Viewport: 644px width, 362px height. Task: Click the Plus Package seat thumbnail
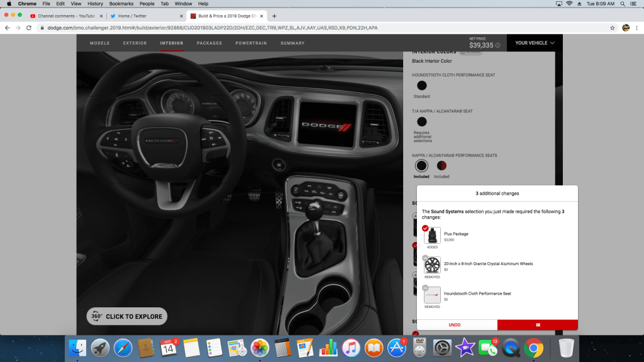pyautogui.click(x=432, y=236)
